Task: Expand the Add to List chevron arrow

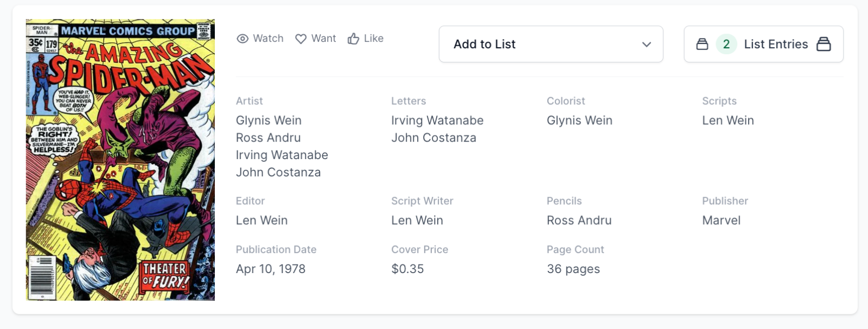Action: pyautogui.click(x=646, y=44)
